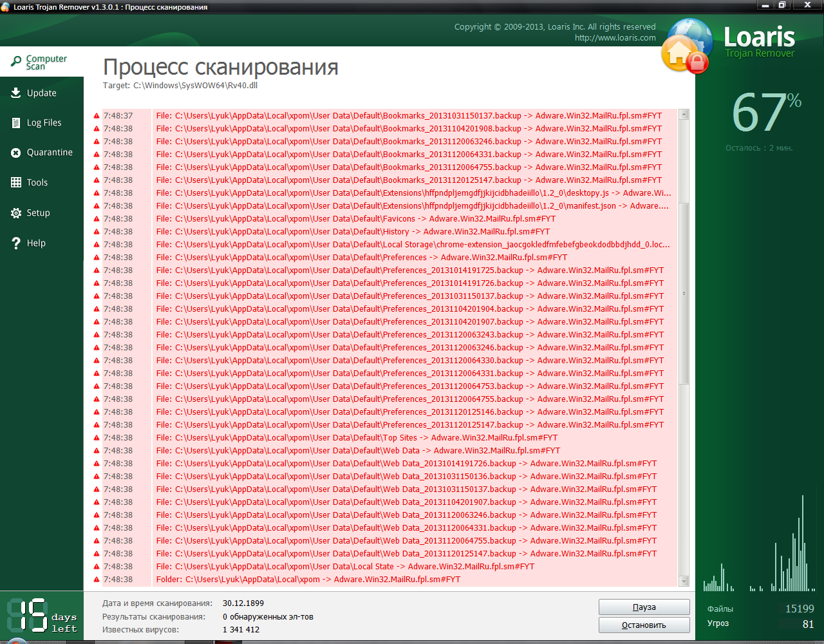Click scroll down arrow of results list
824x644 pixels.
(x=684, y=582)
